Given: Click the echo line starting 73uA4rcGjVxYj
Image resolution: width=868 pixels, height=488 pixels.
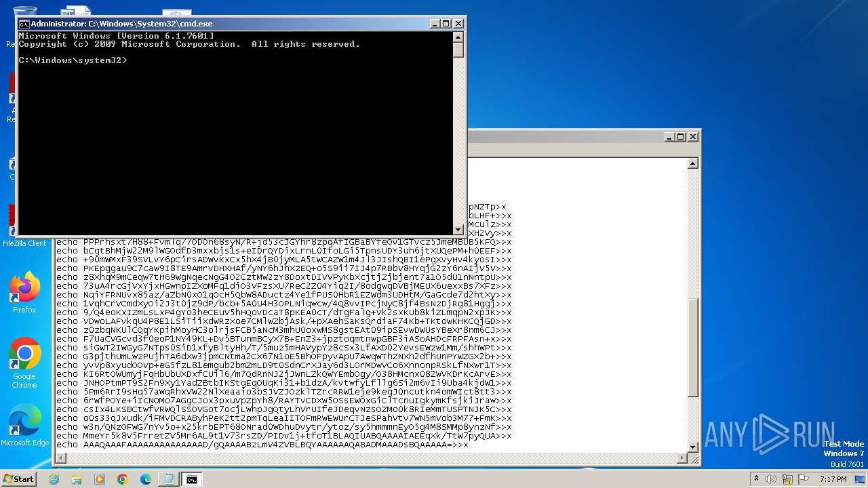Looking at the screenshot, I should 284,286.
